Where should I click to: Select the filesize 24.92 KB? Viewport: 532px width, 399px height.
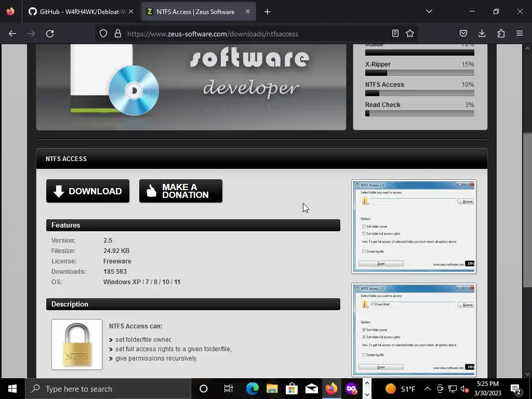tap(116, 251)
